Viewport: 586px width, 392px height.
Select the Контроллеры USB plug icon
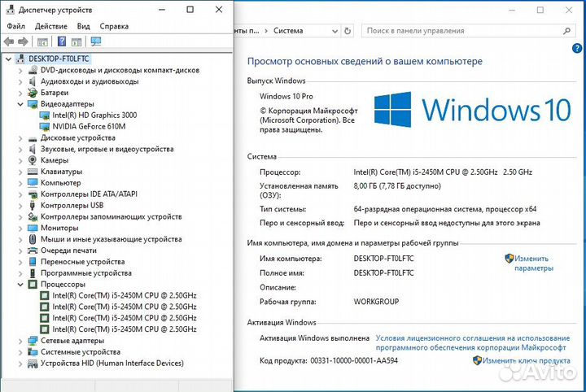pos(33,205)
